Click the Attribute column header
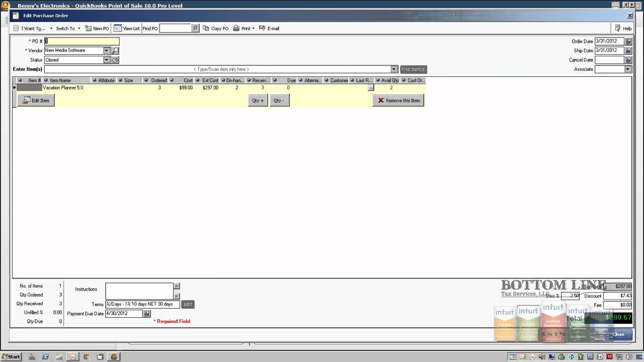Screen dimensions: 644x362 click(x=104, y=80)
